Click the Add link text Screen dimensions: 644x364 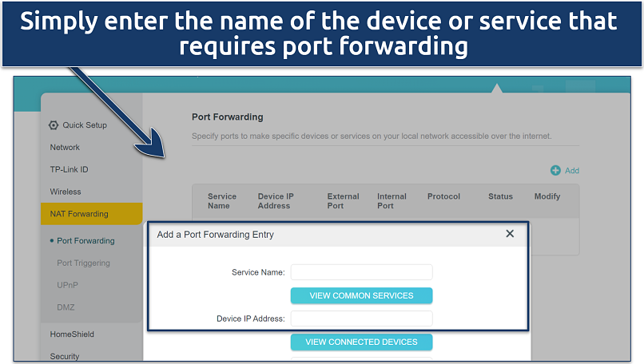click(x=572, y=170)
